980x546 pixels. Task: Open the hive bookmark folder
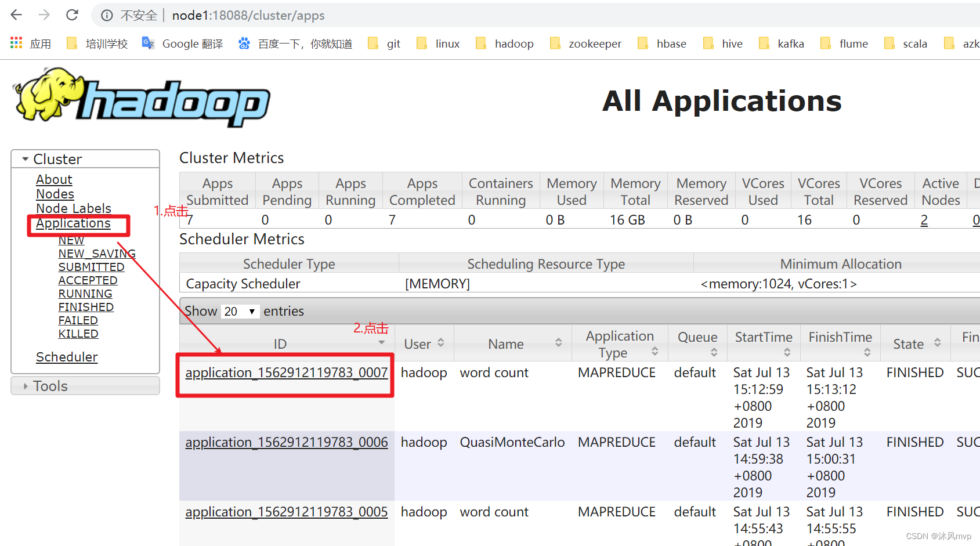[x=722, y=44]
